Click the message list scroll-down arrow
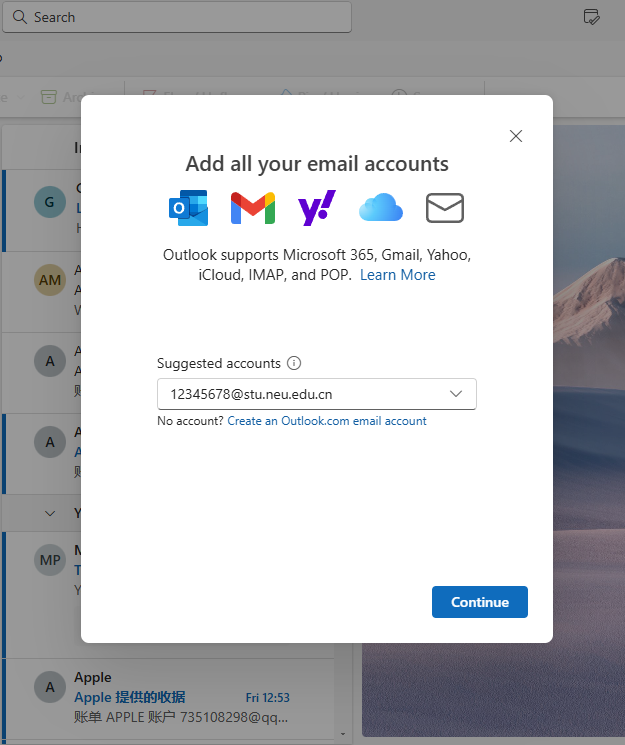This screenshot has height=745, width=625. (343, 735)
